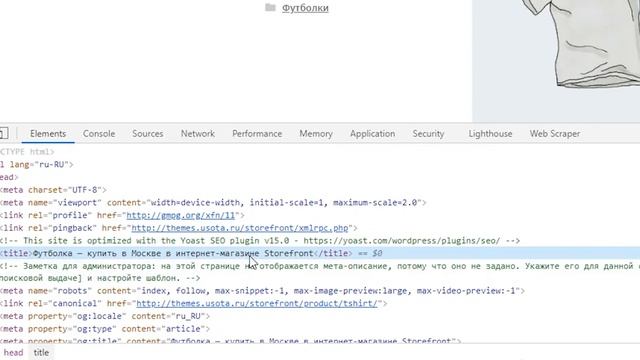Viewport: 640px width, 360px height.
Task: Switch to the Memory tab
Action: (316, 134)
